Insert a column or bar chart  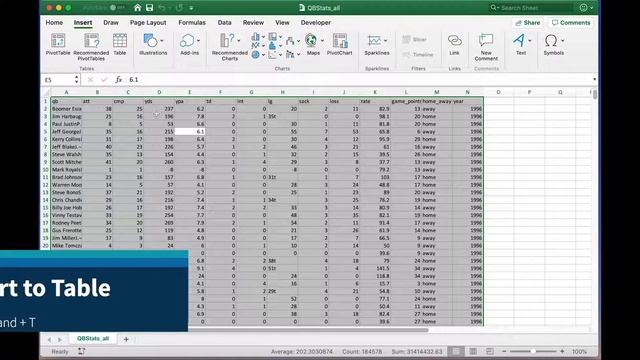click(256, 37)
